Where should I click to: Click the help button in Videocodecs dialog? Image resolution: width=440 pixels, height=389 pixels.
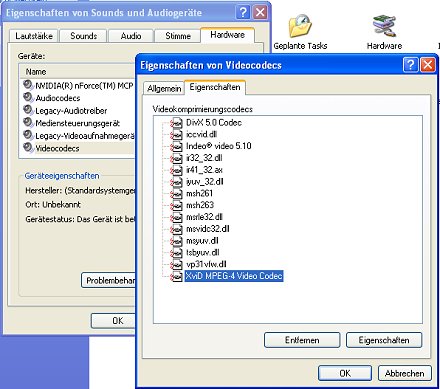pyautogui.click(x=410, y=64)
